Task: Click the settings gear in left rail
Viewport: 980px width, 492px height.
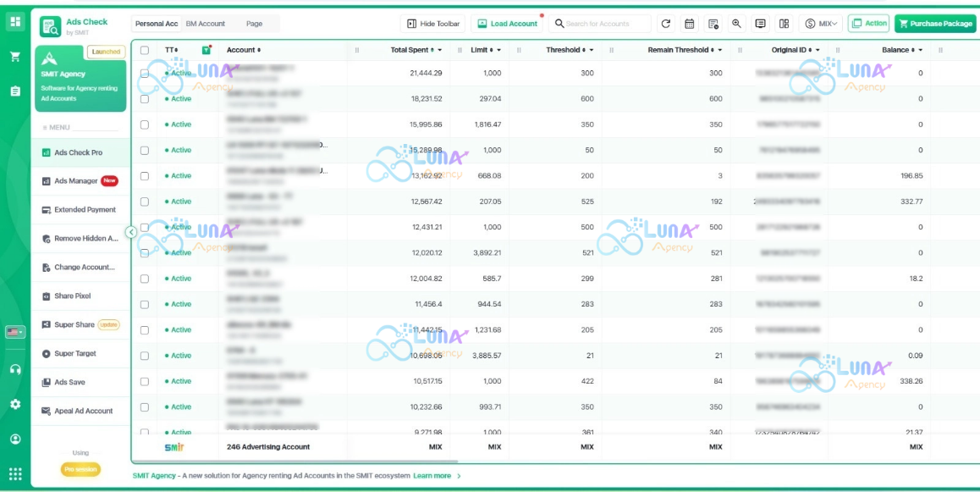Action: tap(15, 405)
